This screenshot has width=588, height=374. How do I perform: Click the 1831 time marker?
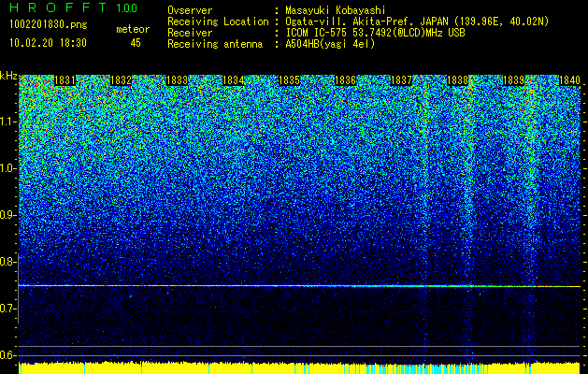click(65, 80)
